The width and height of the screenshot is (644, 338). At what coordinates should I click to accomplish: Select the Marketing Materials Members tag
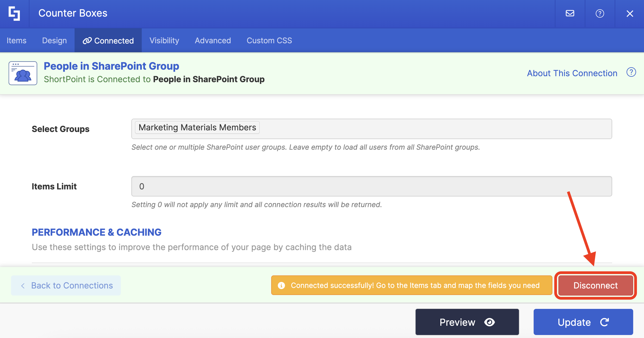(x=197, y=127)
